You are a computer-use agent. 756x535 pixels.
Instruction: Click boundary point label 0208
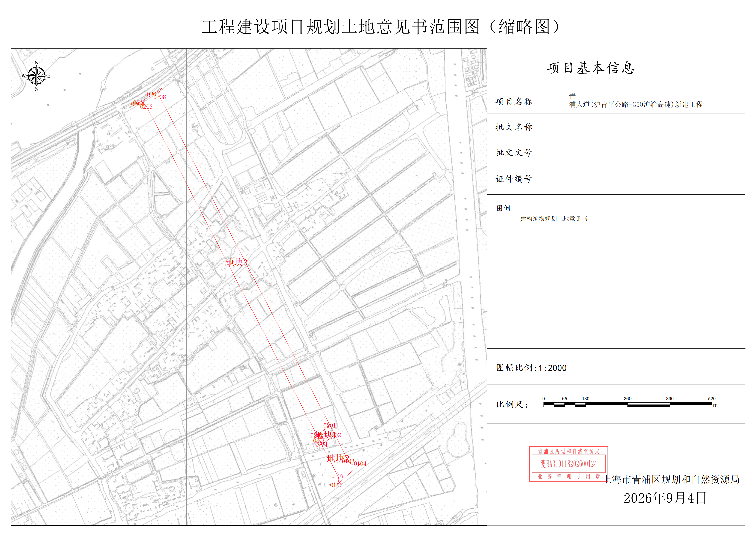pyautogui.click(x=159, y=97)
